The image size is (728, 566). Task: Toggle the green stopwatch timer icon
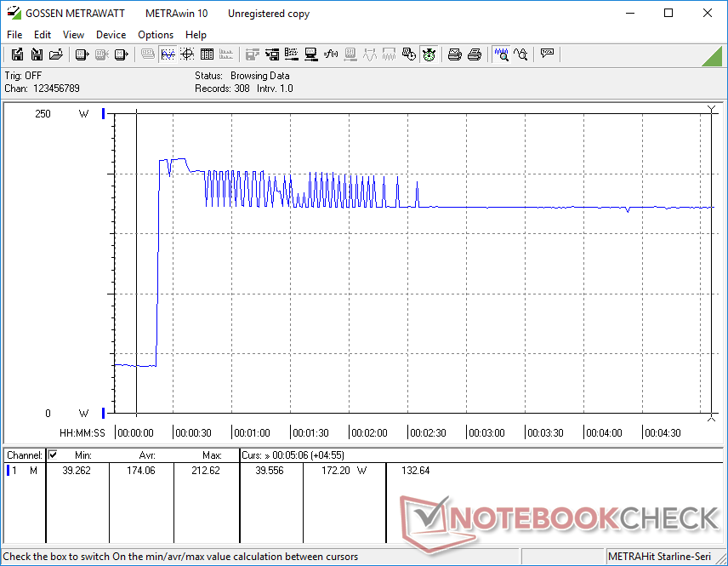(x=429, y=54)
